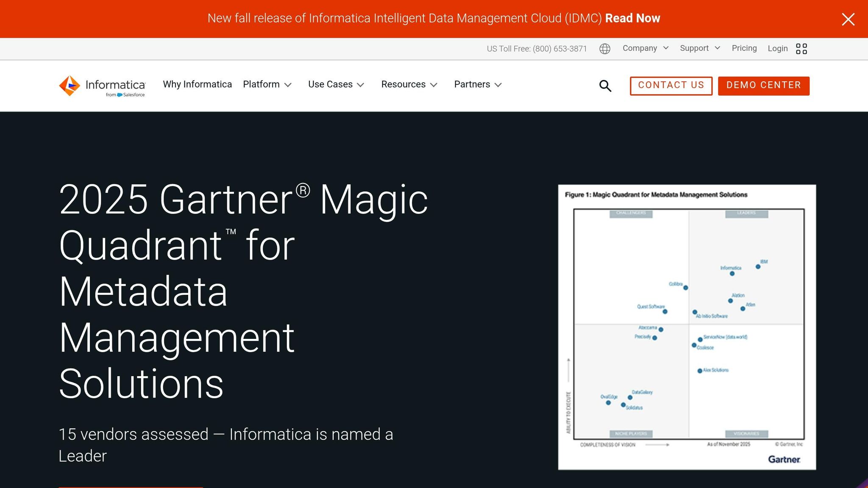Expand the Use Cases menu
Image resolution: width=868 pixels, height=488 pixels.
(x=336, y=84)
